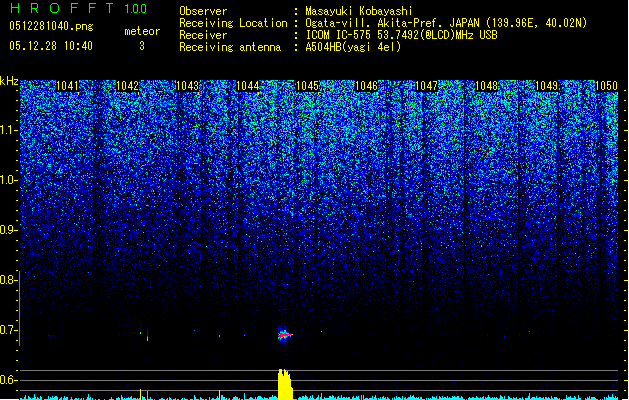Viewport: 629px width, 400px height.
Task: Select the ICOM IC-575 receiver details
Action: (401, 35)
